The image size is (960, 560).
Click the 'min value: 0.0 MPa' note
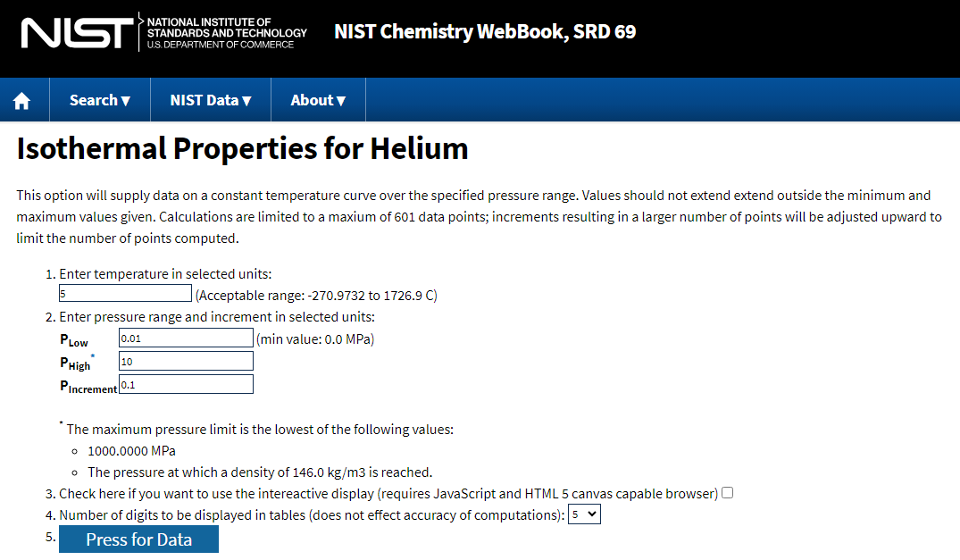pos(314,339)
